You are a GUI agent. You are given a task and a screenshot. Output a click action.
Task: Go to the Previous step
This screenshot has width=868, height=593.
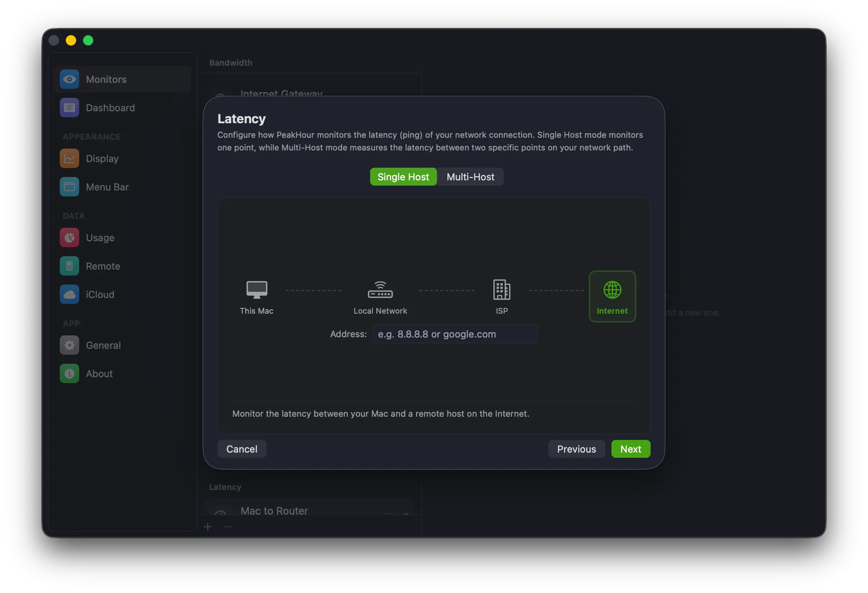576,449
